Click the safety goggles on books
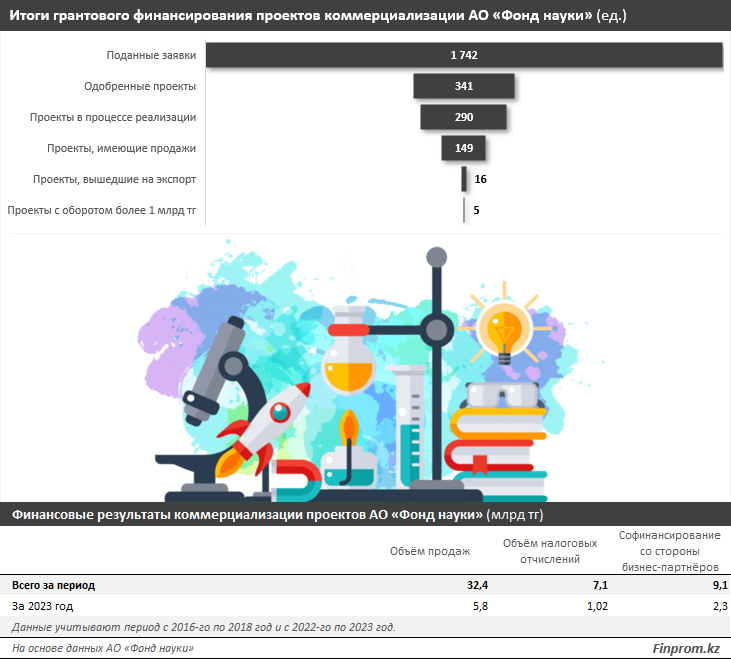The width and height of the screenshot is (731, 659). (x=503, y=395)
